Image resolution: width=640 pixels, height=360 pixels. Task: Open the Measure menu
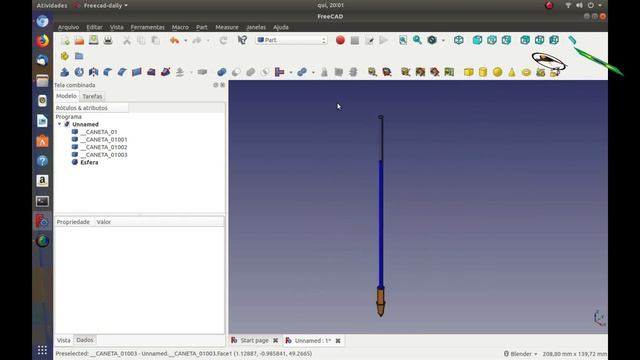[227, 27]
